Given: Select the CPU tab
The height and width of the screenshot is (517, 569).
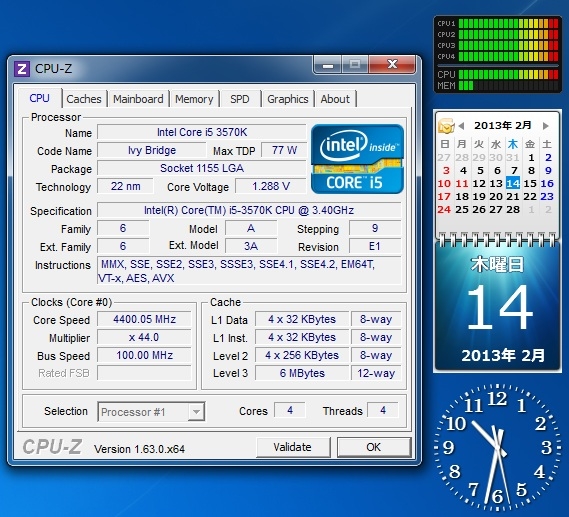Looking at the screenshot, I should (x=40, y=98).
